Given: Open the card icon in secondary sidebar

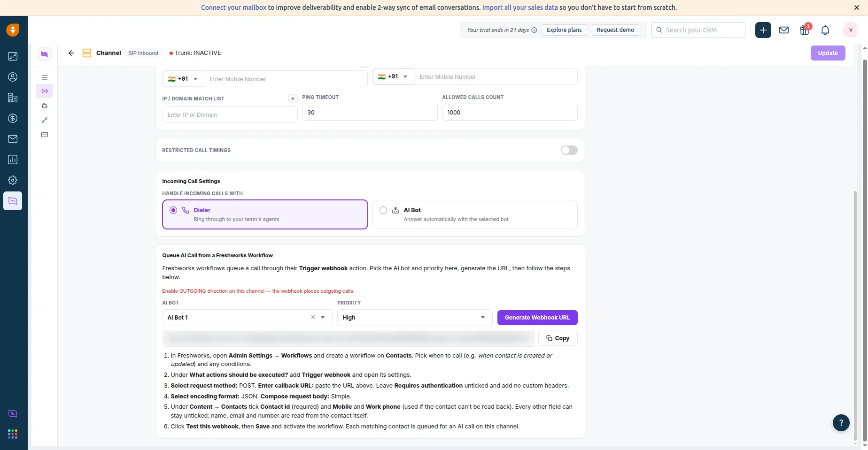Looking at the screenshot, I should (45, 135).
